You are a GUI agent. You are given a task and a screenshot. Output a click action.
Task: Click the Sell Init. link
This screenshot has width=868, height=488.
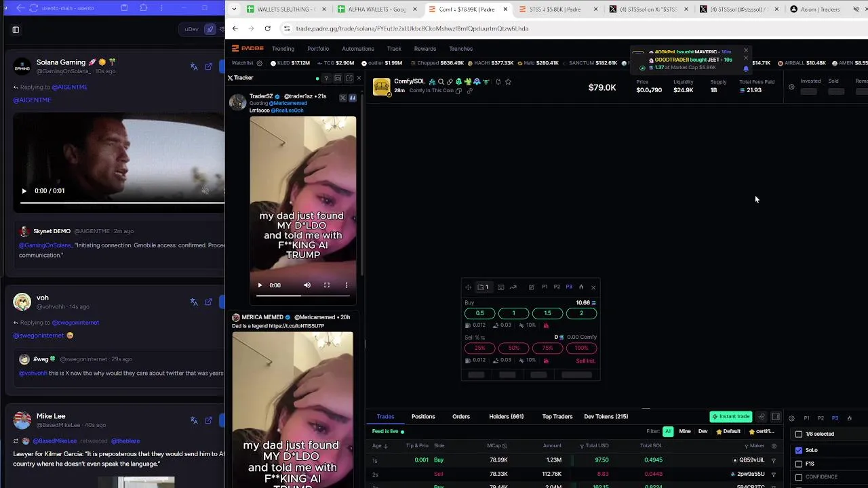[586, 361]
